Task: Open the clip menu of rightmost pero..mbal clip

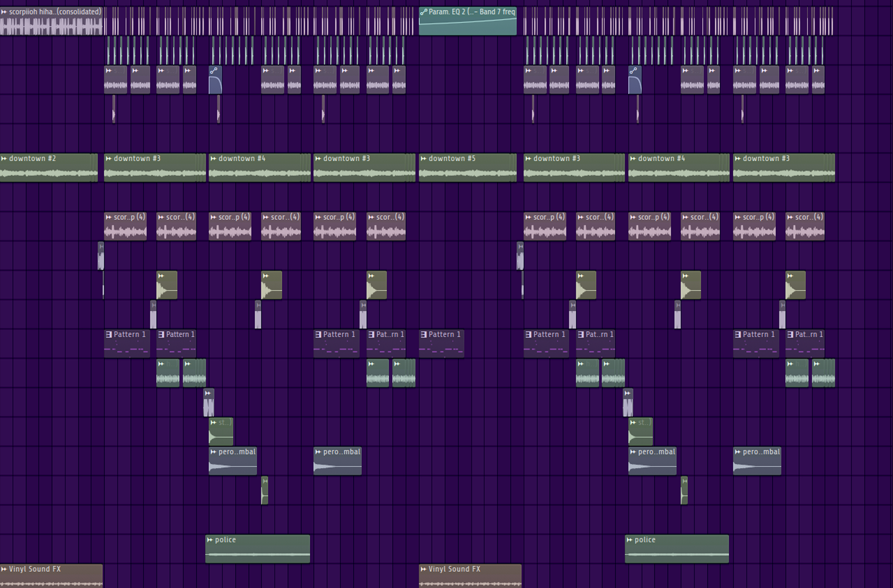Action: click(x=737, y=452)
